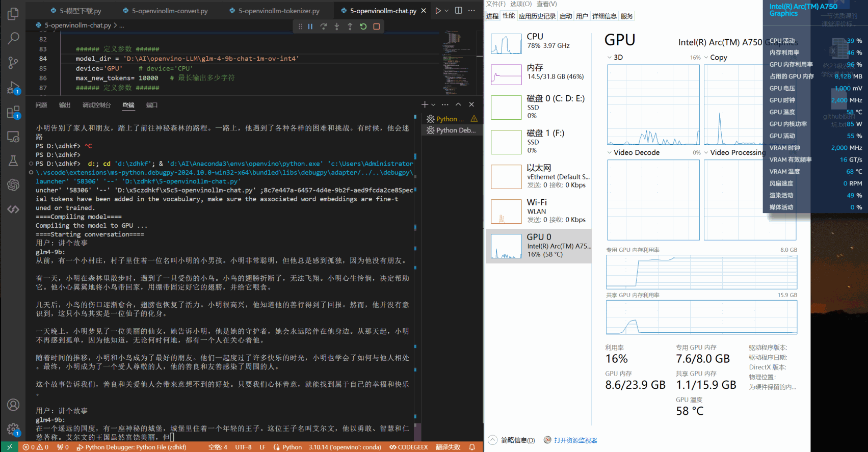Collapse the 3D graph selector
This screenshot has width=868, height=452.
tap(610, 58)
